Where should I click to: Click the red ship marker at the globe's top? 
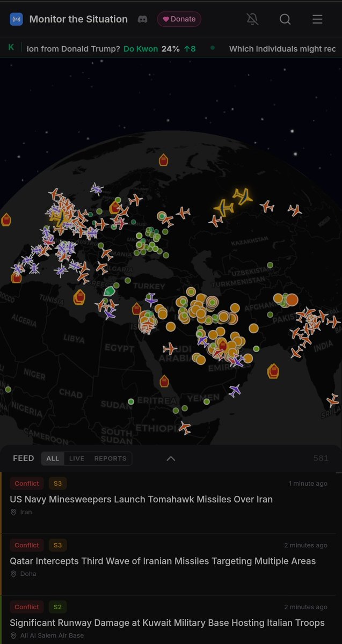click(x=163, y=160)
